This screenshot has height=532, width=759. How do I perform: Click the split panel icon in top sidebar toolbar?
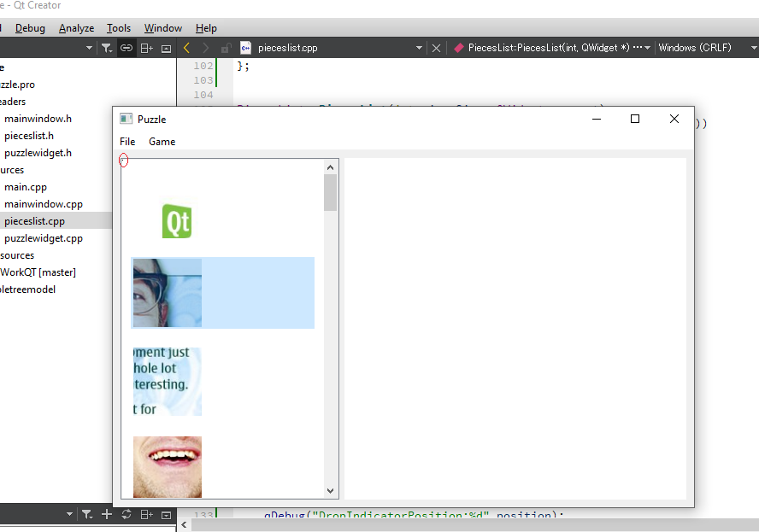(147, 48)
